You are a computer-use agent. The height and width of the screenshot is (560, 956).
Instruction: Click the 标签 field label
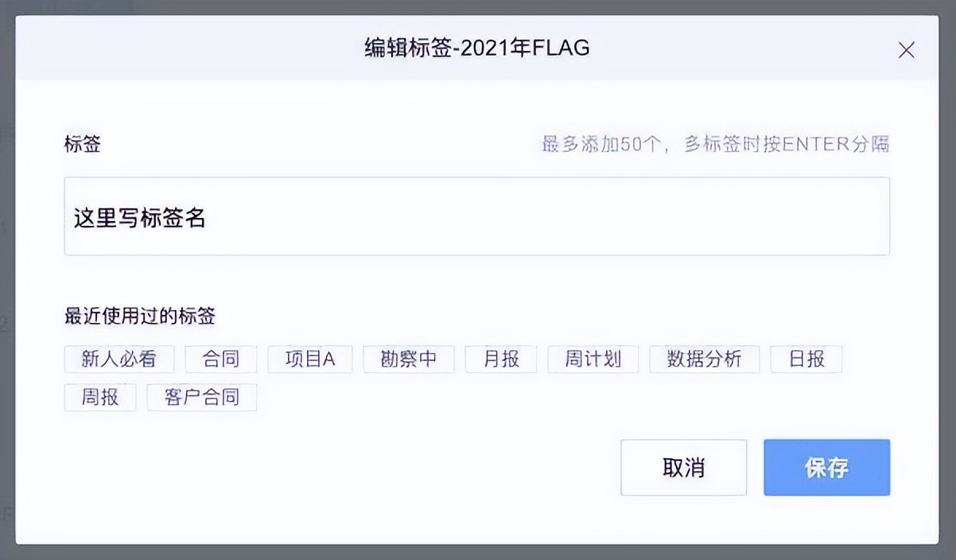pyautogui.click(x=83, y=145)
